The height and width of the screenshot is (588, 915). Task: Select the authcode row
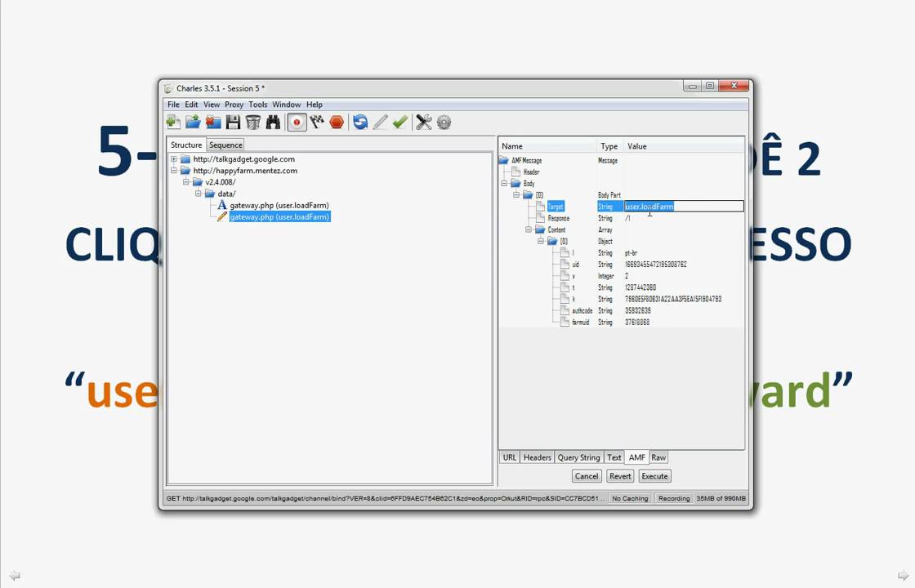pos(622,310)
